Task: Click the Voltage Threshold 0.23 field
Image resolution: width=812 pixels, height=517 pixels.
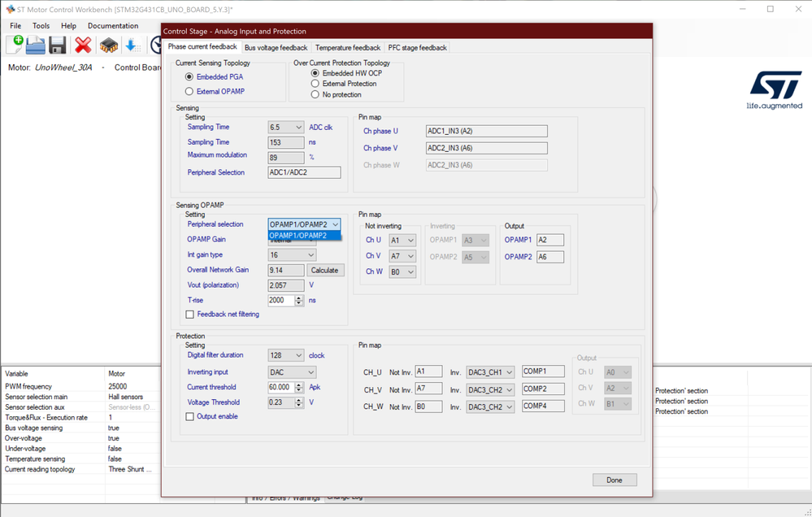Action: tap(281, 402)
